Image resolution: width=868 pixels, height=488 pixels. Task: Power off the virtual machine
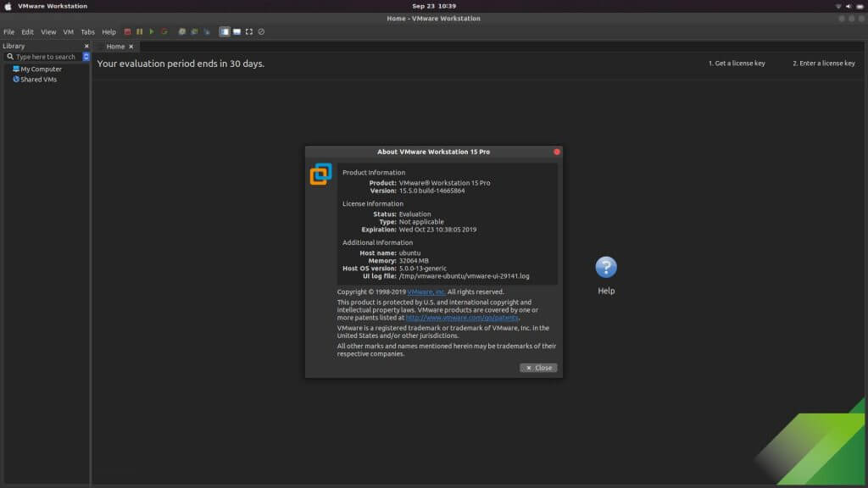pos(127,31)
